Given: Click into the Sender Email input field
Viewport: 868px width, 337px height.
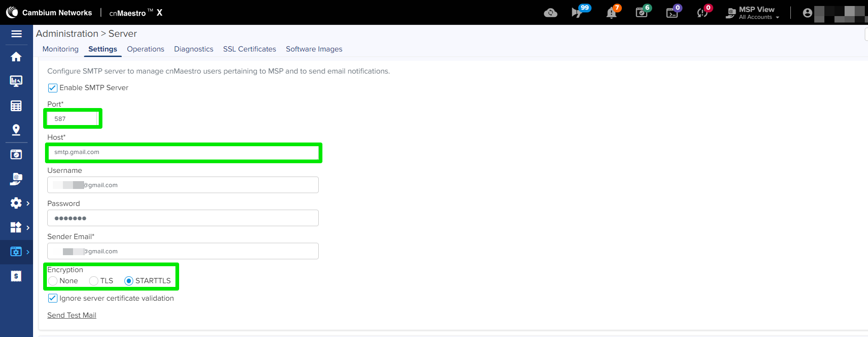Looking at the screenshot, I should pos(183,251).
